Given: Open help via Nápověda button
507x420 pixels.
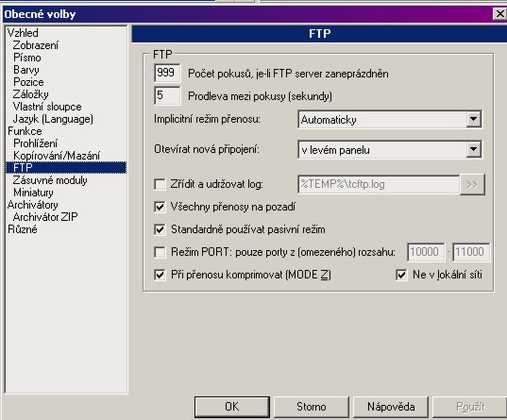Looking at the screenshot, I should pyautogui.click(x=391, y=407).
